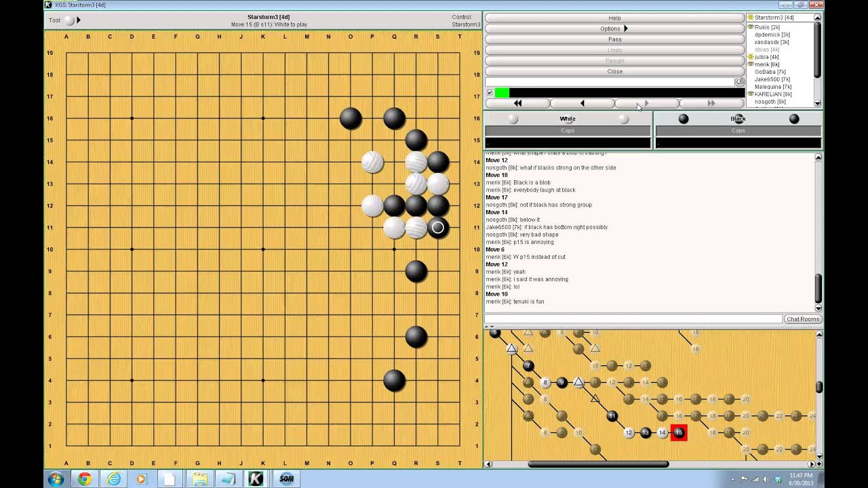Select white move 8 node beside move 9

545,382
